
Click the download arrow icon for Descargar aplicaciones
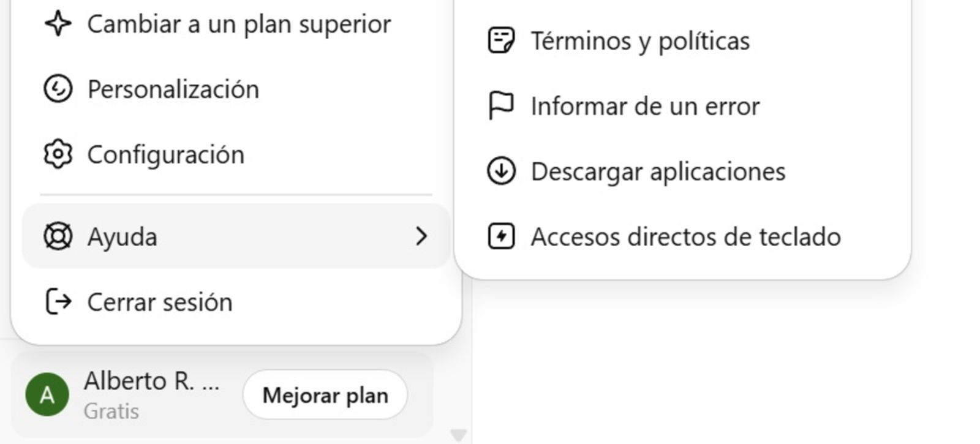[501, 172]
